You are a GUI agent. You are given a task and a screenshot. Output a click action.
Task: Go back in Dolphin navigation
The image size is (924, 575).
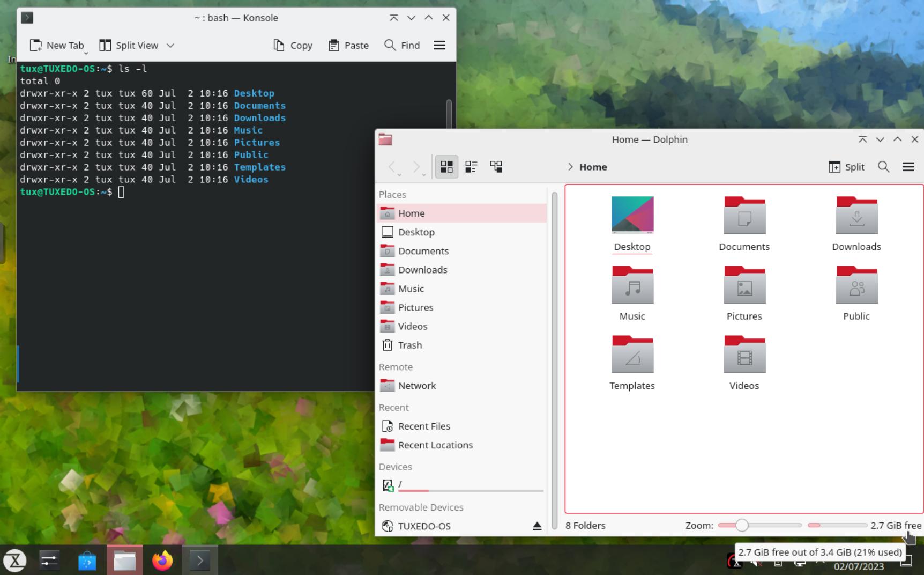(x=393, y=167)
